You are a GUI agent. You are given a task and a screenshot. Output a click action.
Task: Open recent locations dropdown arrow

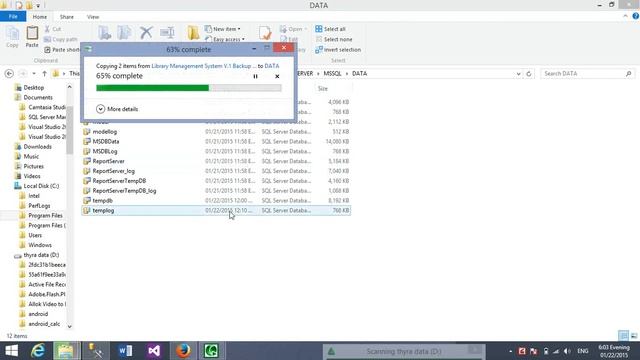pyautogui.click(x=34, y=73)
